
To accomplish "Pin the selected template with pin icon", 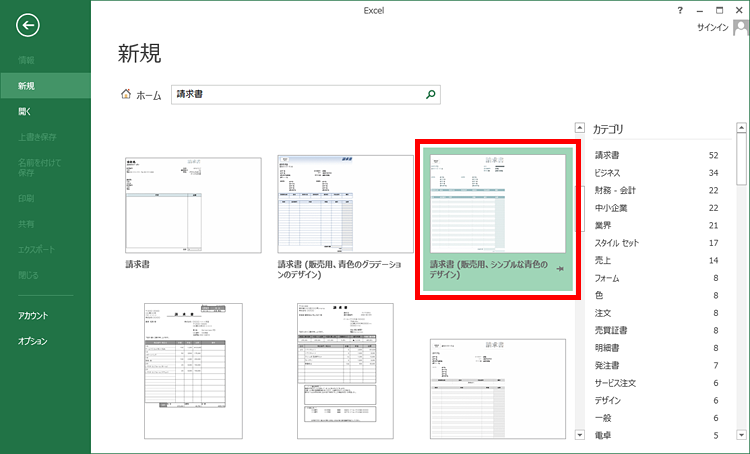I will (x=560, y=269).
